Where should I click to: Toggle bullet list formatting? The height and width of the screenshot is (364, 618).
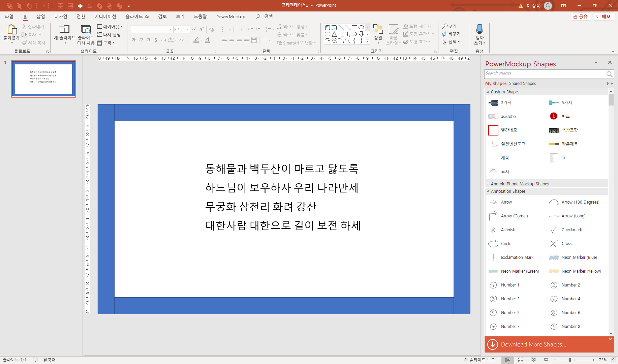click(x=224, y=29)
